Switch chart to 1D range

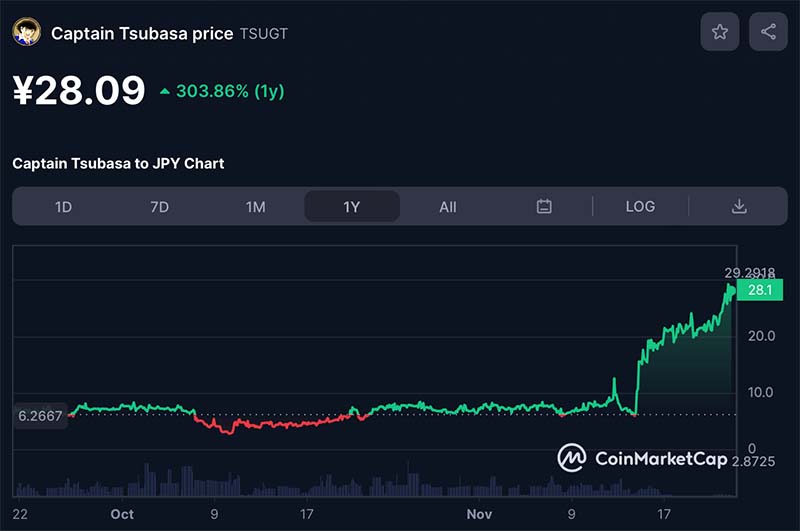click(x=63, y=207)
